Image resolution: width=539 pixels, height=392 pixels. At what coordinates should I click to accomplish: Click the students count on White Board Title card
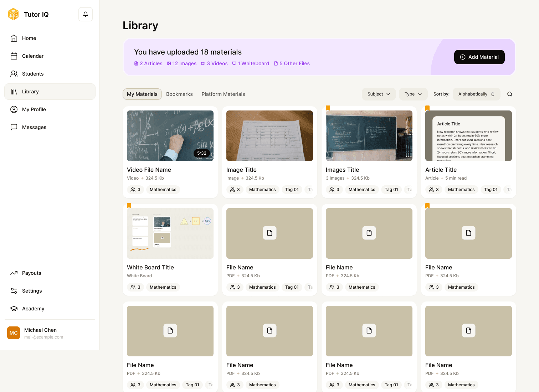[135, 287]
